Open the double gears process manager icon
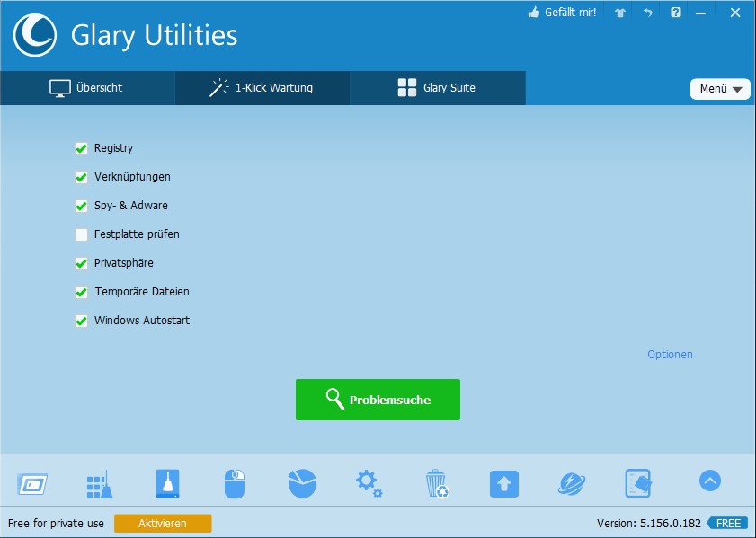This screenshot has width=756, height=538. (x=369, y=484)
